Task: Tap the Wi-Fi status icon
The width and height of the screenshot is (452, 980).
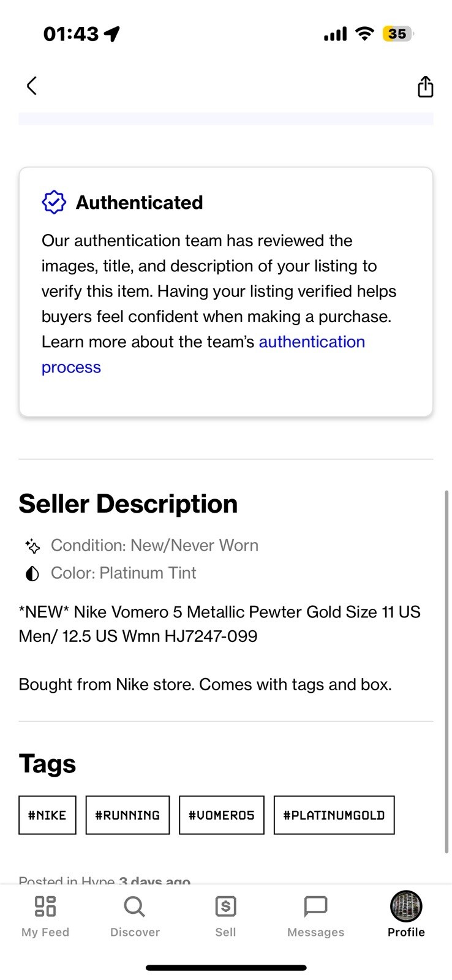Action: click(364, 34)
